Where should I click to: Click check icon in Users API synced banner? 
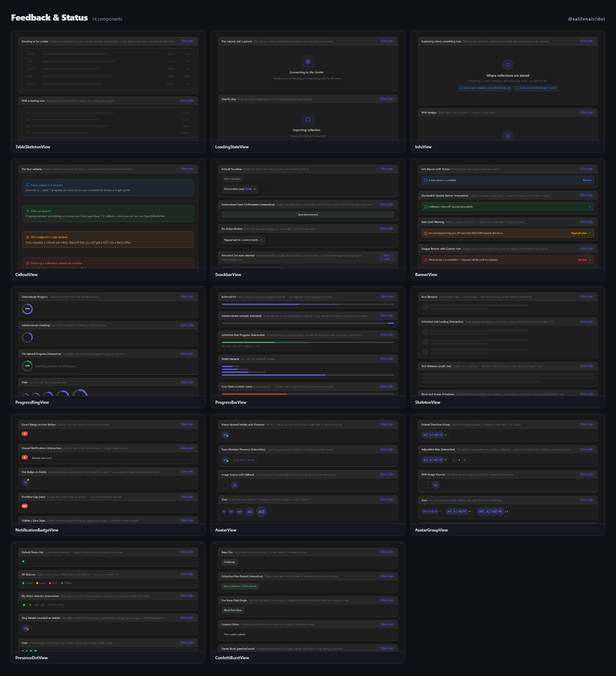click(x=426, y=207)
